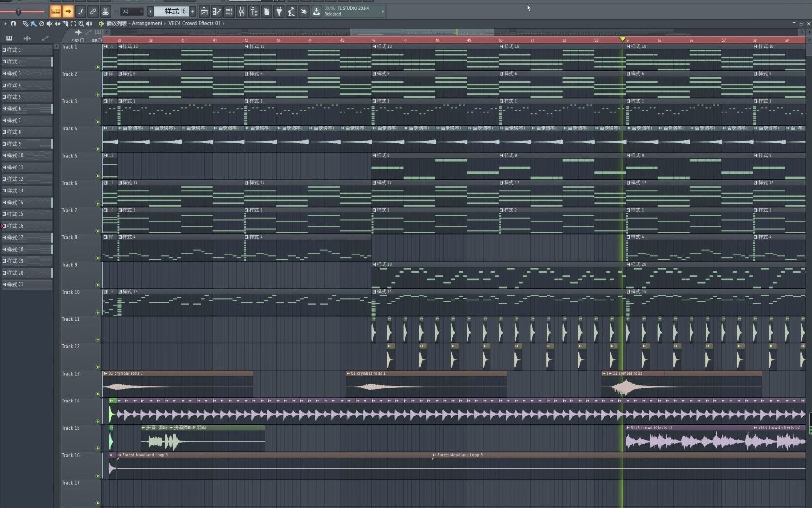
Task: Mute Track 1 using its green LED
Action: (x=98, y=67)
